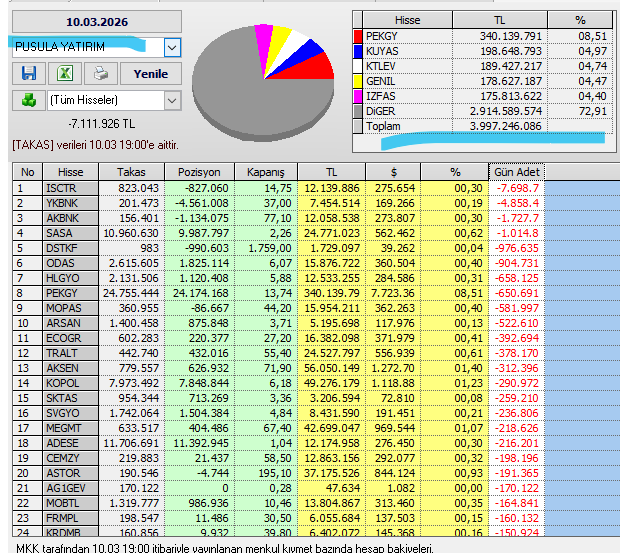Viewport: 620px width, 553px height.
Task: Select DiGER in the legend table
Action: coord(483,111)
